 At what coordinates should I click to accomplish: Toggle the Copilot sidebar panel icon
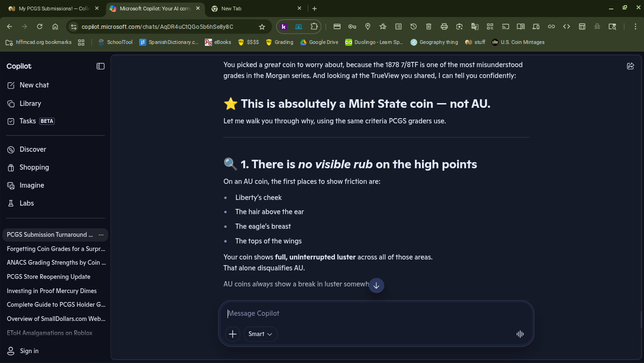coord(100,66)
